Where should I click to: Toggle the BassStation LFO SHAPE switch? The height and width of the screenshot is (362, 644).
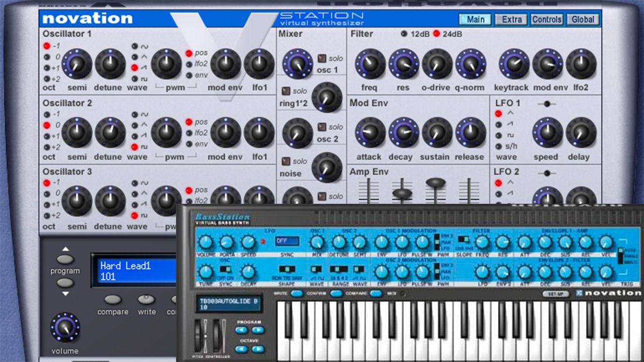coord(287,269)
